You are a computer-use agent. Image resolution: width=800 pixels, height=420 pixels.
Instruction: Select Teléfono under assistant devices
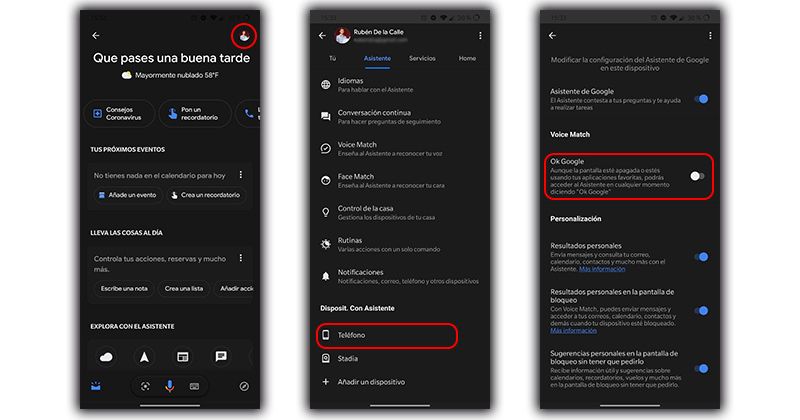click(x=387, y=335)
